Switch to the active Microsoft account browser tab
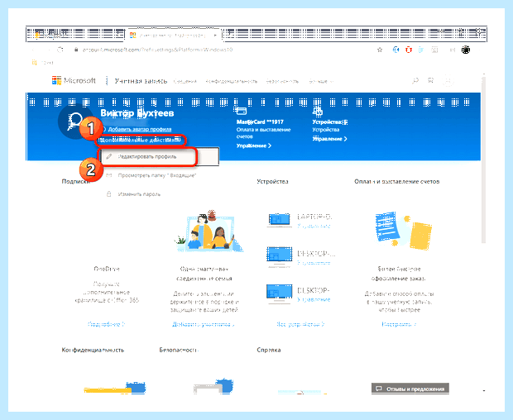Image resolution: width=513 pixels, height=420 pixels. click(172, 35)
